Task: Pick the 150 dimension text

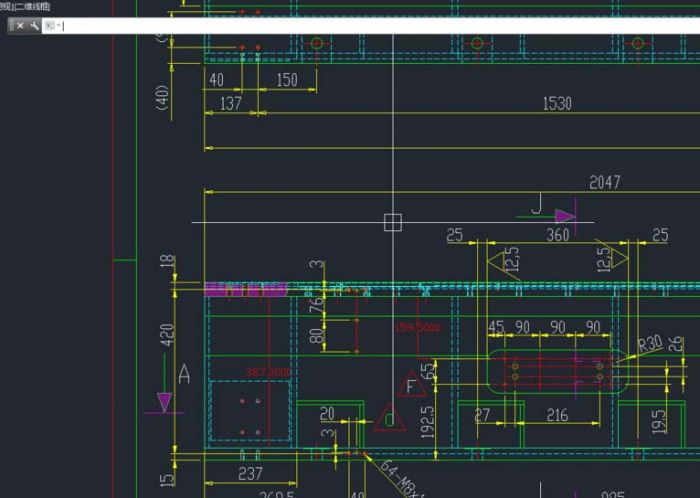Action: 286,80
